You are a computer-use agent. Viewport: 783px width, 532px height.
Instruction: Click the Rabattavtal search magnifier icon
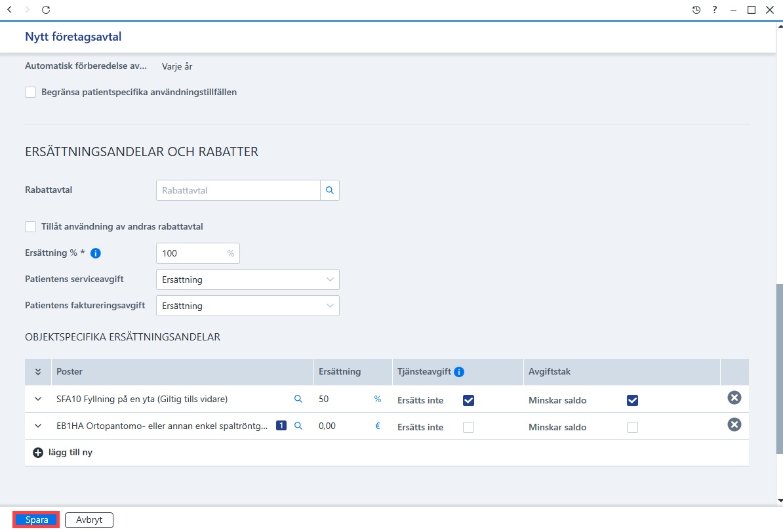330,190
